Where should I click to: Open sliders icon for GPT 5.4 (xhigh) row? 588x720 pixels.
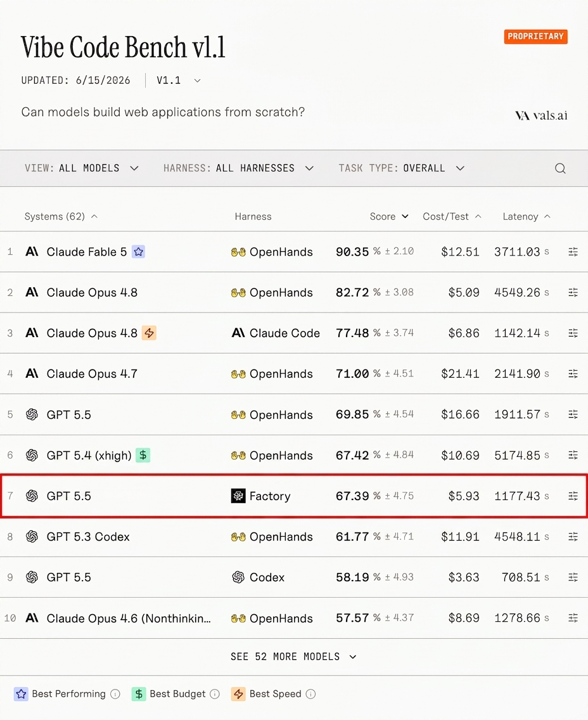point(573,455)
